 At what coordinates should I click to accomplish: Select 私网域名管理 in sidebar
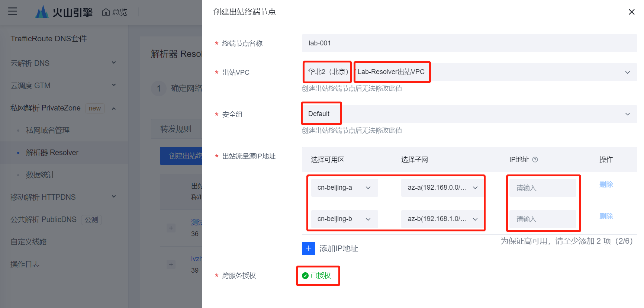click(x=48, y=130)
